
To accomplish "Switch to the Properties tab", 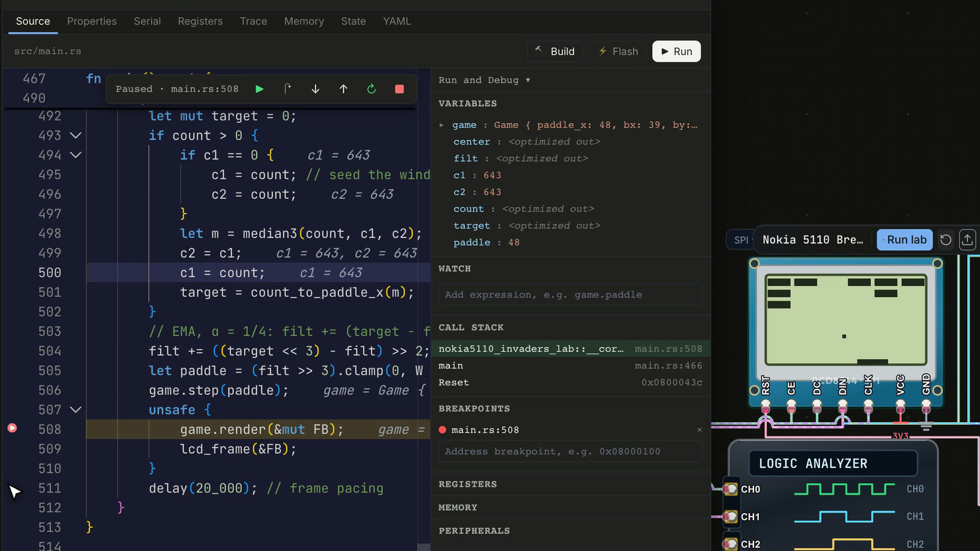I will pyautogui.click(x=92, y=21).
